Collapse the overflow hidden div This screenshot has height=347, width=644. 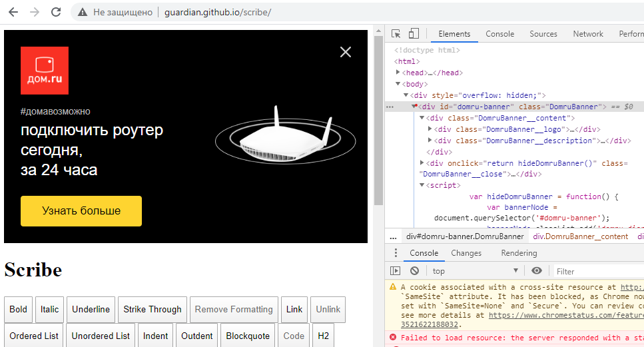(406, 95)
